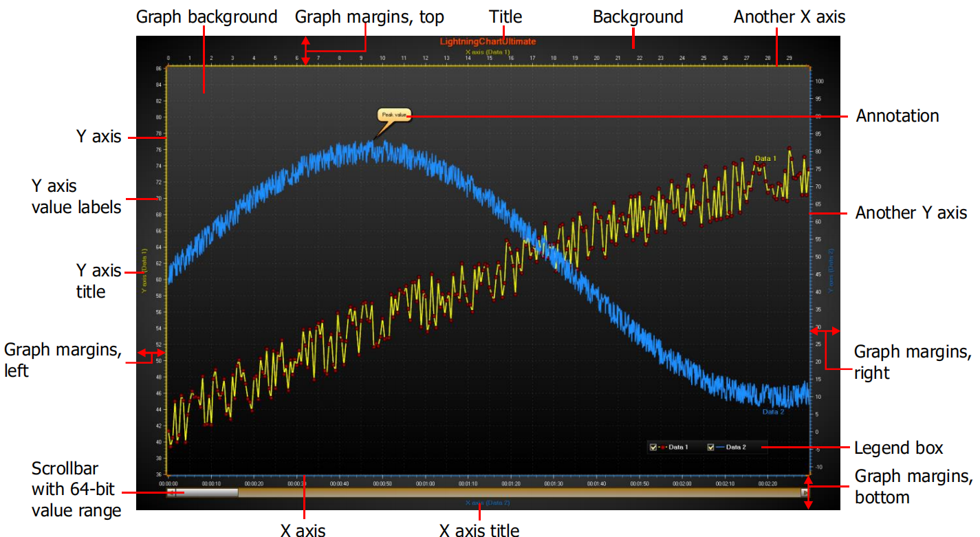Click the top 'X axis (Data 1)' title
This screenshot has width=980, height=537.
[488, 52]
